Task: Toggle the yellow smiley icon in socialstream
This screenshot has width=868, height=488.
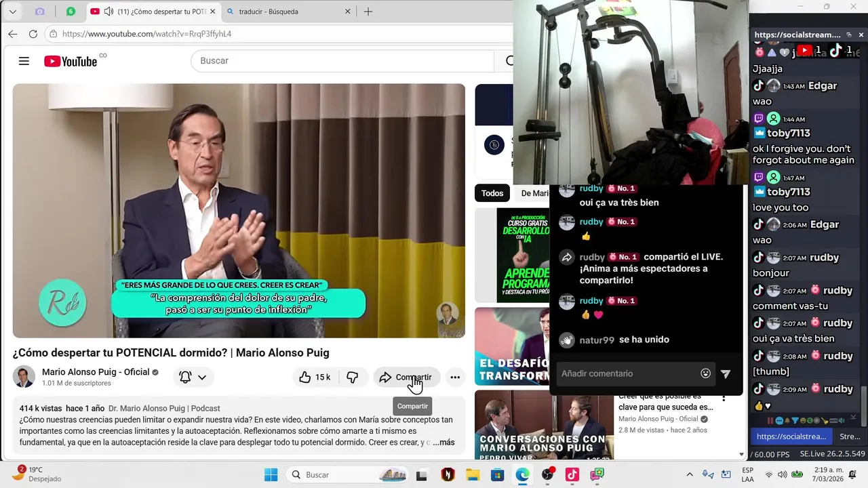Action: (803, 421)
